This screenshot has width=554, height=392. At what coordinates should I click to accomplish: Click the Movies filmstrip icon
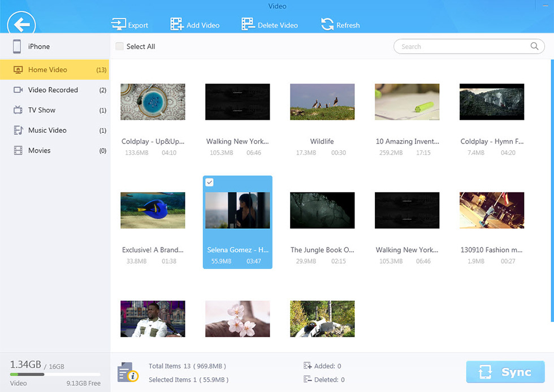coord(18,150)
